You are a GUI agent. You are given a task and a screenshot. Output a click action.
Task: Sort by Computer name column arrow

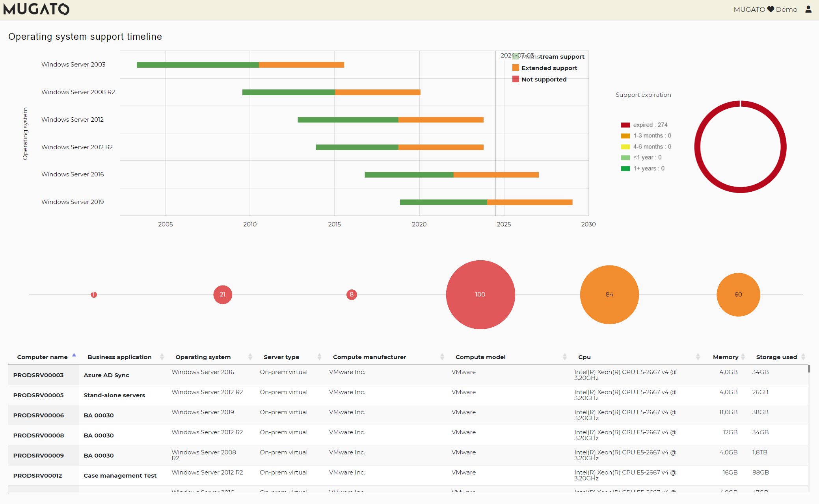point(74,356)
